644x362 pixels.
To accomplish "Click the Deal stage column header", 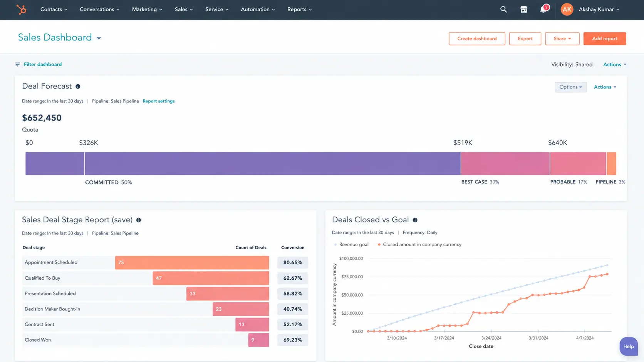I will 34,248.
